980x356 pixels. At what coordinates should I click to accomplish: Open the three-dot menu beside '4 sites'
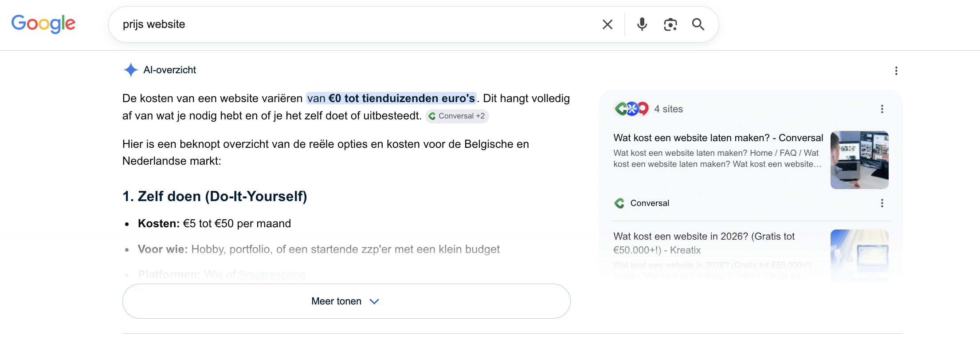(882, 109)
